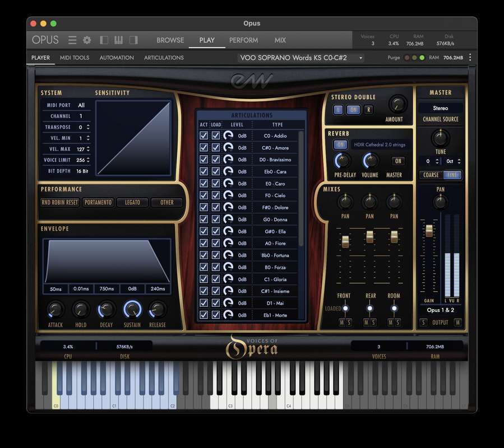Open the reverb preset HDIR Cathedral dropdown
504x448 pixels.
[379, 144]
